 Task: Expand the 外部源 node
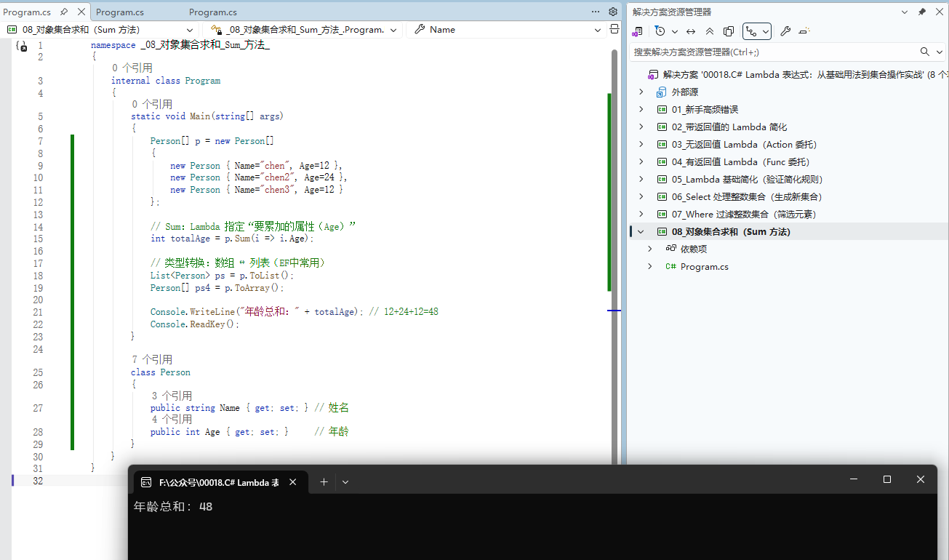coord(641,92)
